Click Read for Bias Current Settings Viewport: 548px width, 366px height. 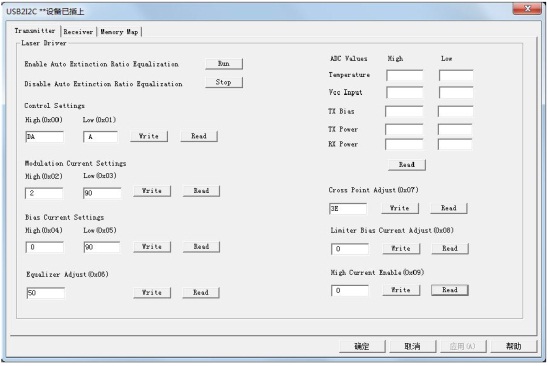201,246
